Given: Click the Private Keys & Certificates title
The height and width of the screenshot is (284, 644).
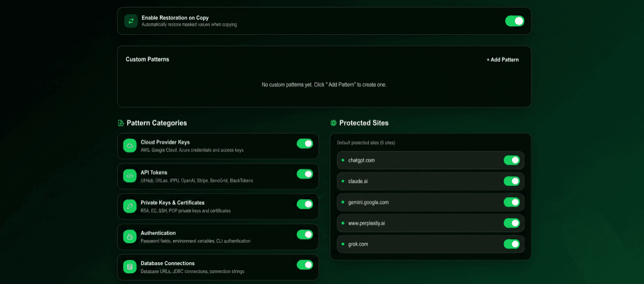Looking at the screenshot, I should [172, 203].
